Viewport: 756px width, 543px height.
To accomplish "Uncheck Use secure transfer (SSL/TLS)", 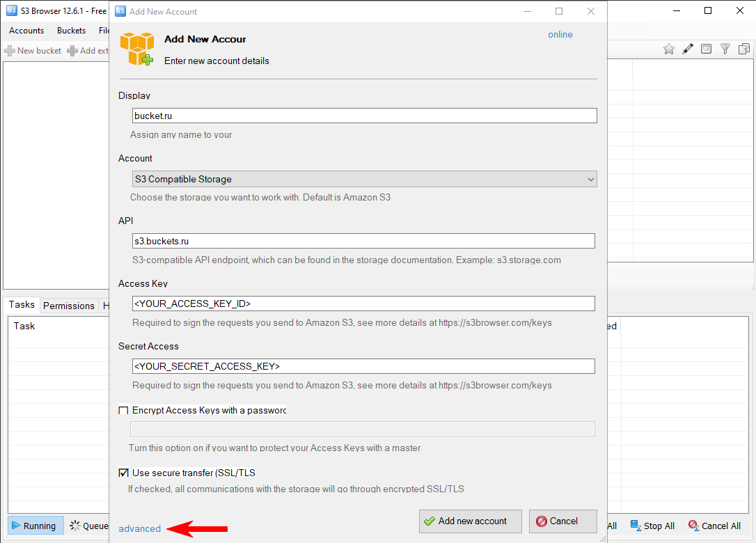I will [x=123, y=473].
